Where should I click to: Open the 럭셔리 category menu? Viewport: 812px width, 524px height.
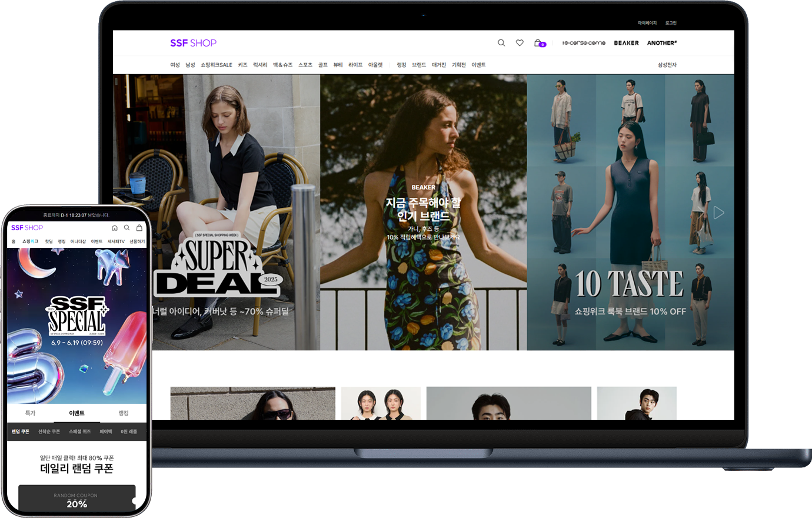tap(260, 65)
